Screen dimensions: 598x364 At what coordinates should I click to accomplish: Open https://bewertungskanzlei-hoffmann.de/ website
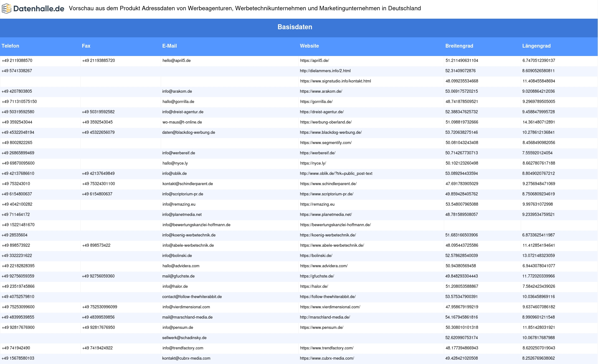[x=335, y=225]
